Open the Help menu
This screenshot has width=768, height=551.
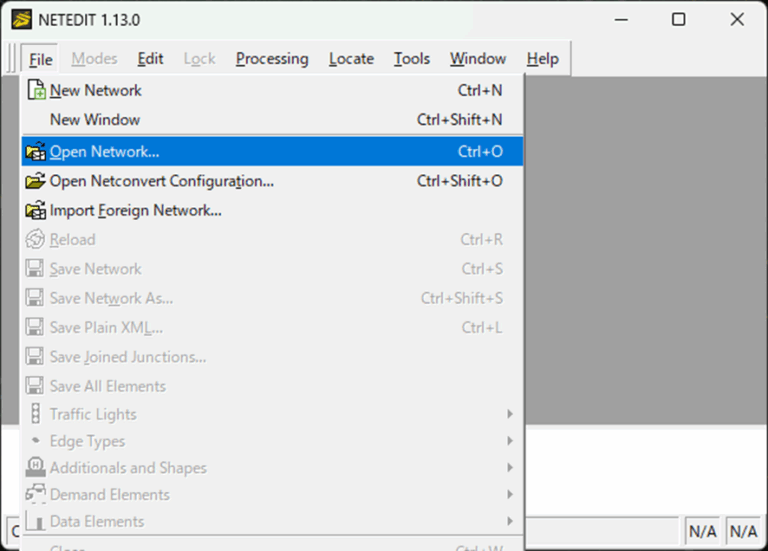coord(543,59)
